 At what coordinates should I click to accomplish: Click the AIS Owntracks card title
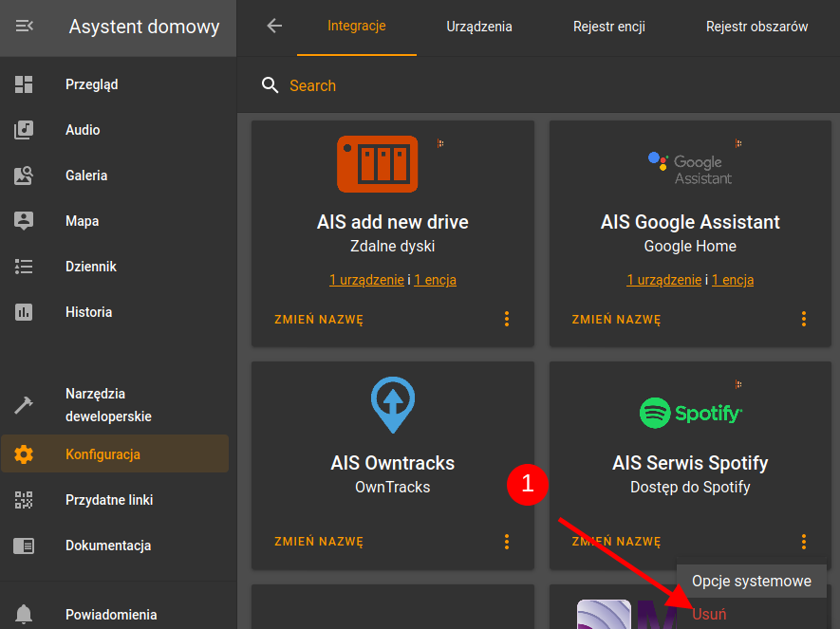(x=393, y=463)
